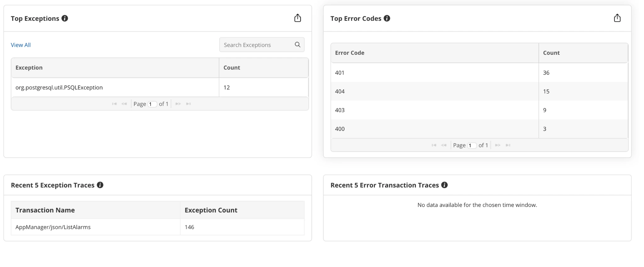This screenshot has height=267, width=644.
Task: Show info for Recent 5 Exception Traces
Action: click(x=100, y=185)
